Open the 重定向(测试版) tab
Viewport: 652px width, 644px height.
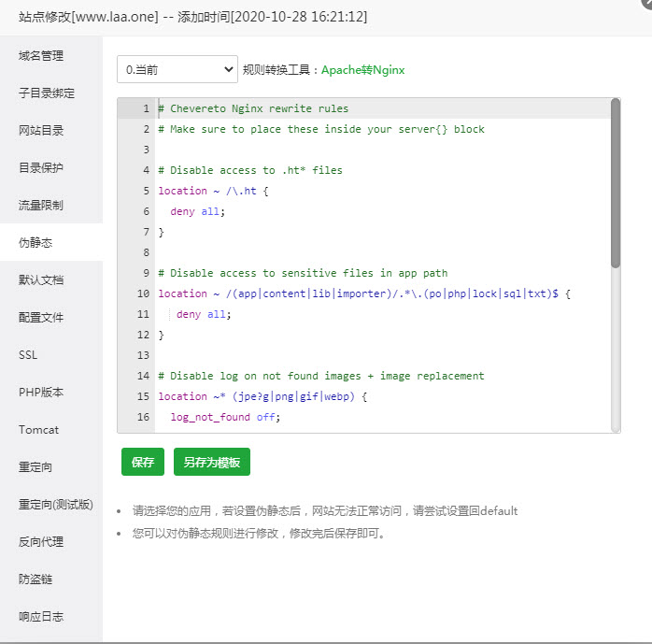coord(56,505)
